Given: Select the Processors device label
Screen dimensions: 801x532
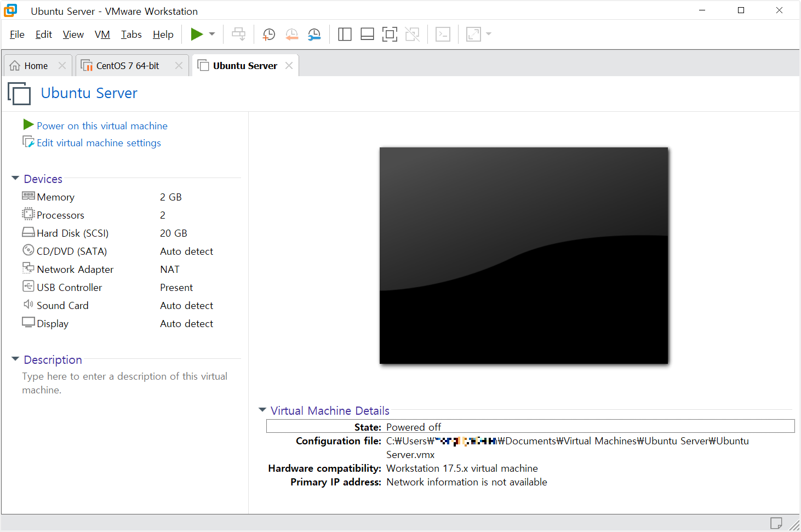Looking at the screenshot, I should [61, 215].
